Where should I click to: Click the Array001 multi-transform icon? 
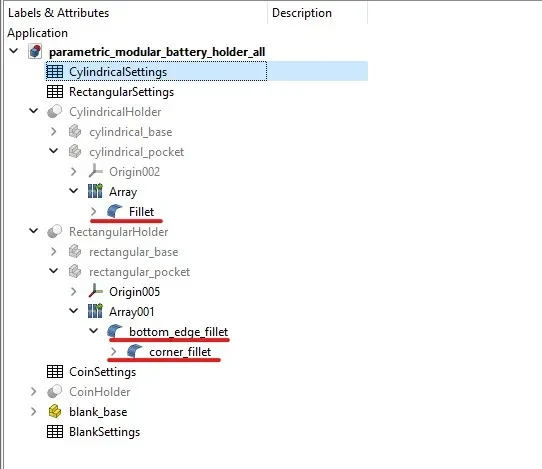(x=95, y=311)
